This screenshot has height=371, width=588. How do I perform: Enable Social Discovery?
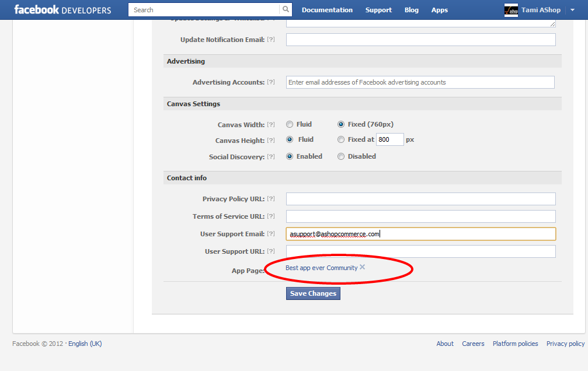tap(290, 156)
